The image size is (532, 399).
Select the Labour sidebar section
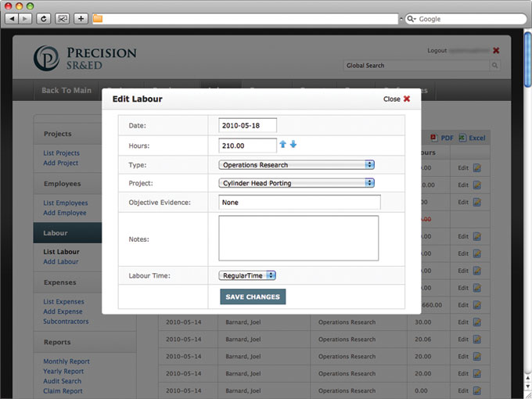click(x=67, y=233)
